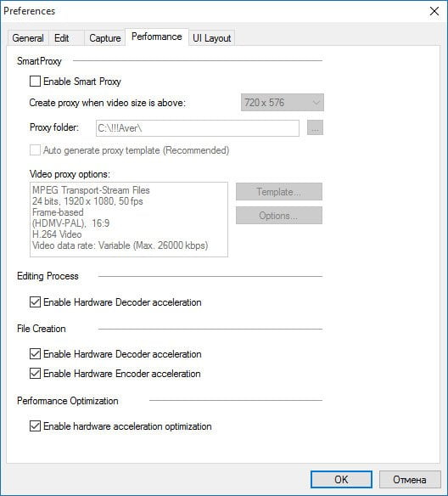Click the proxy folder browse (...) button
Viewport: 448px width, 496px height.
click(x=315, y=127)
